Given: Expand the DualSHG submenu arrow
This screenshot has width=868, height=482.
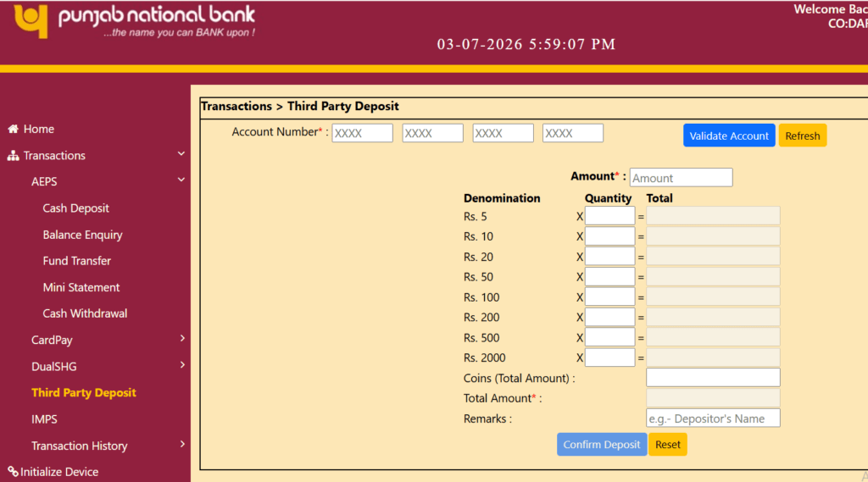Looking at the screenshot, I should pyautogui.click(x=182, y=365).
